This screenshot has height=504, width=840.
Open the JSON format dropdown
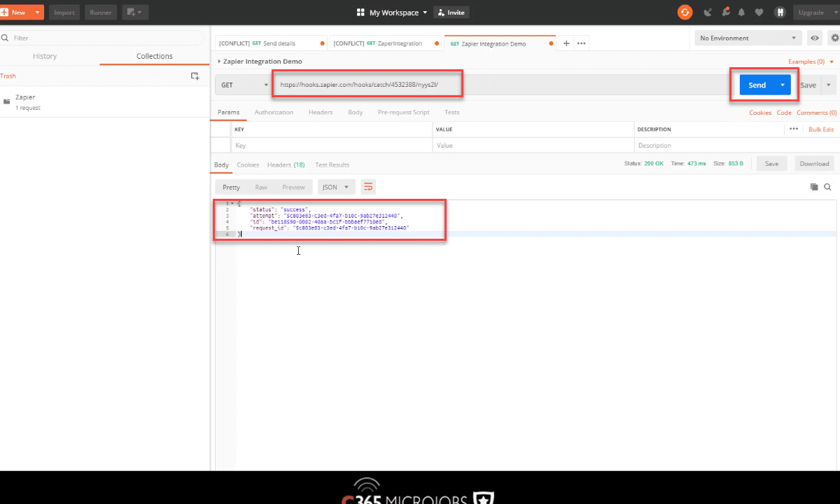click(337, 187)
